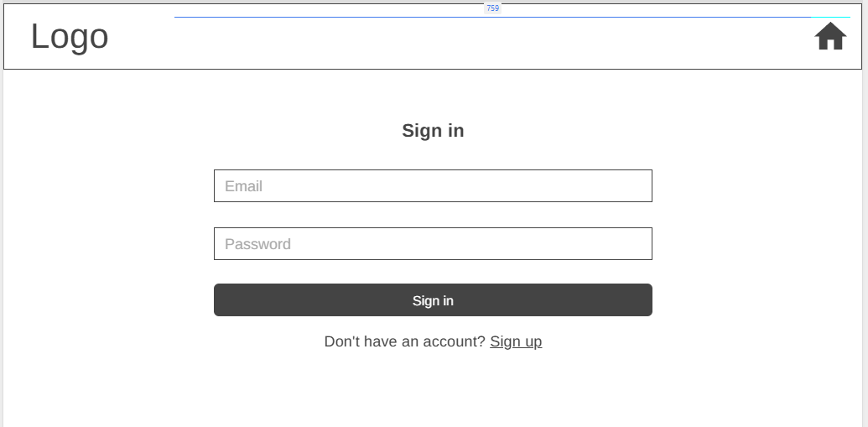Click the gray strip on the page's right edge
The image size is (868, 427).
pyautogui.click(x=865, y=252)
